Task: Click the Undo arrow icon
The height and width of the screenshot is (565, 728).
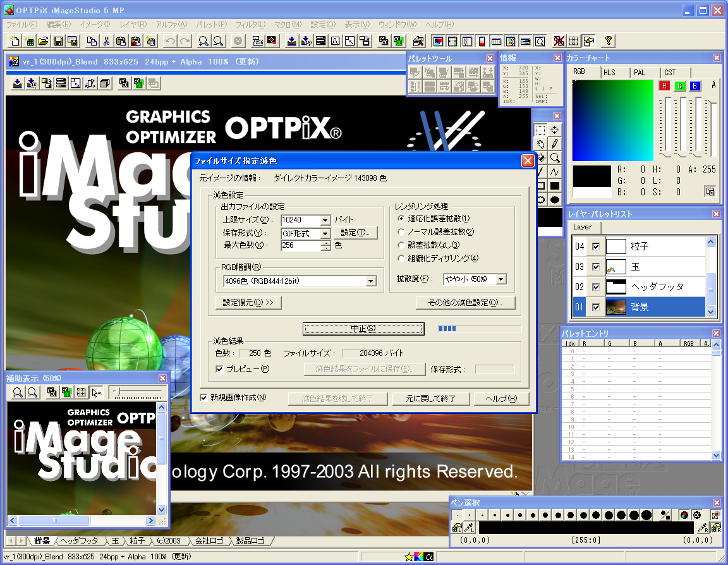Action: [x=170, y=41]
